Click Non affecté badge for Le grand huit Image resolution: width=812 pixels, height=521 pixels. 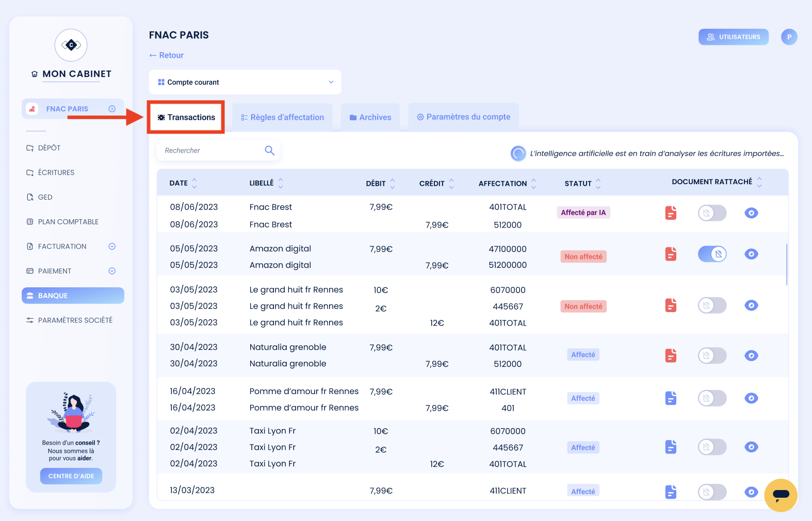pos(583,306)
